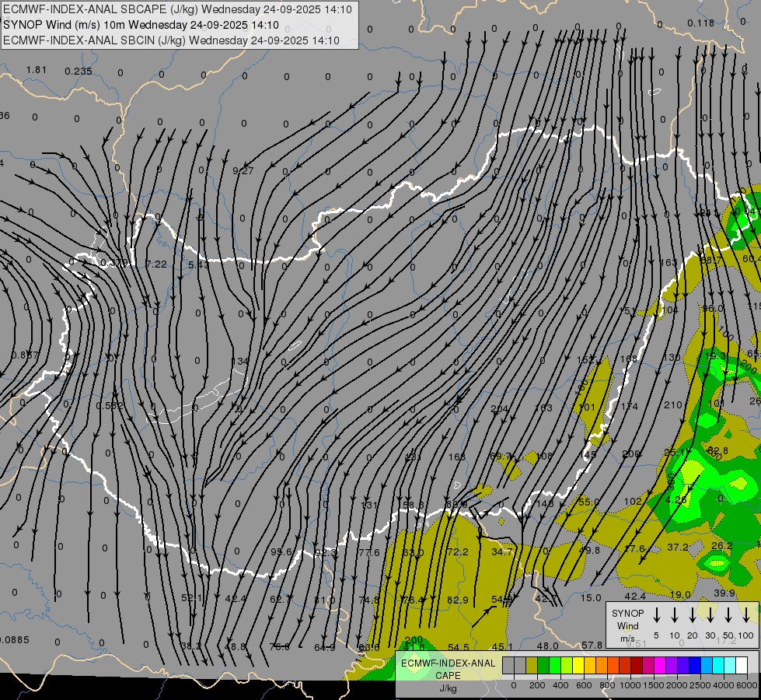
Task: Click the 54.5 value on the map
Action: point(458,647)
